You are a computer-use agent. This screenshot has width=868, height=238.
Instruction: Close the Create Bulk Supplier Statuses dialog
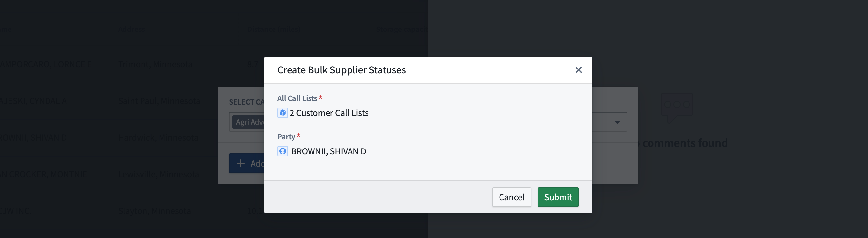click(x=578, y=70)
